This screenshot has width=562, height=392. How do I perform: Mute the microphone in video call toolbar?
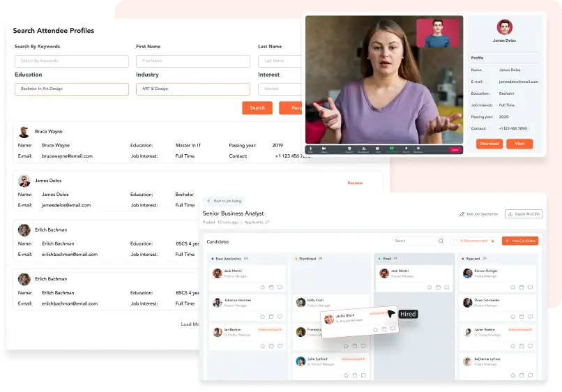[x=310, y=149]
